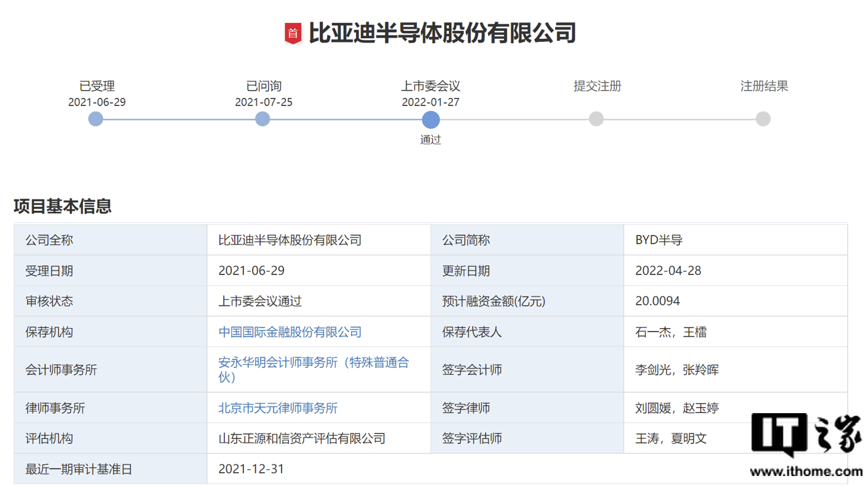The height and width of the screenshot is (489, 868).
Task: Select the 已问询 timeline dot
Action: coord(262,118)
